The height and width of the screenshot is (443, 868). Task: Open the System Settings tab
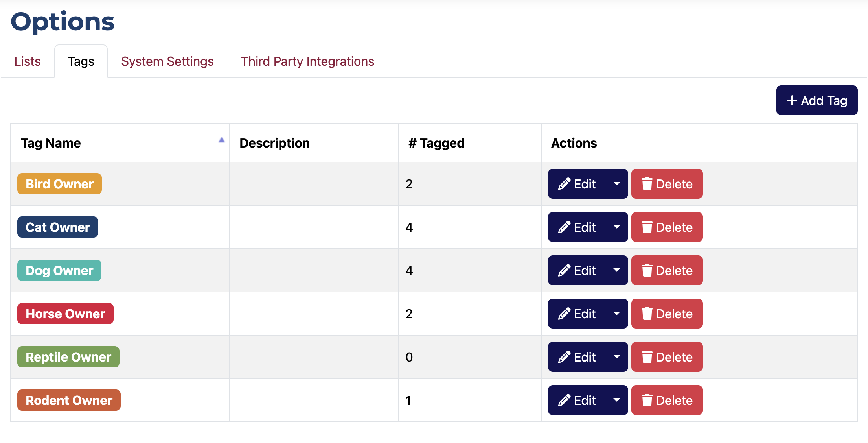click(167, 61)
